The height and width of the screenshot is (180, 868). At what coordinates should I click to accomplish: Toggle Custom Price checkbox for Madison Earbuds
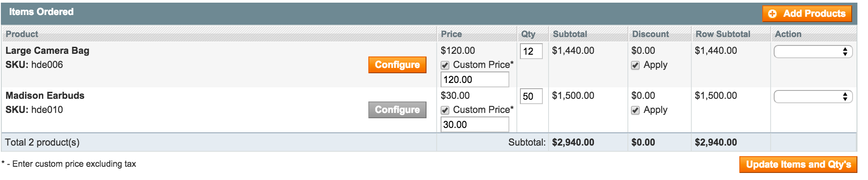445,110
